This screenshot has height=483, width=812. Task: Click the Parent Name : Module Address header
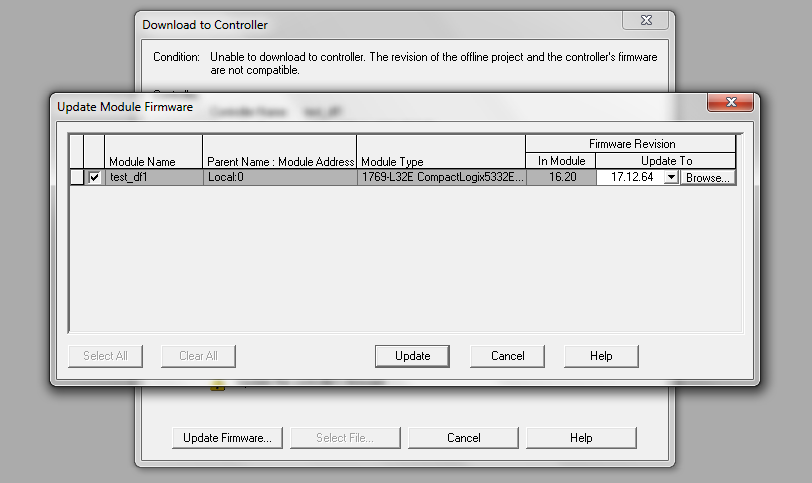coord(280,152)
